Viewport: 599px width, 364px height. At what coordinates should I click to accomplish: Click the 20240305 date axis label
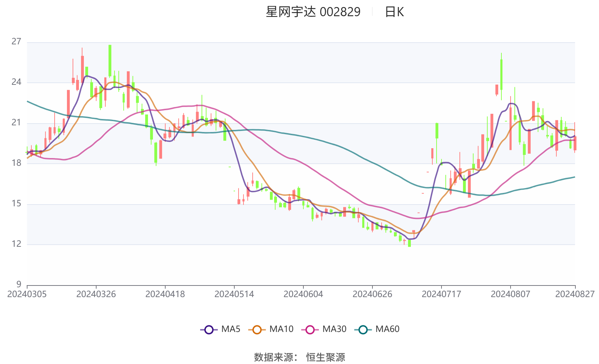click(27, 294)
